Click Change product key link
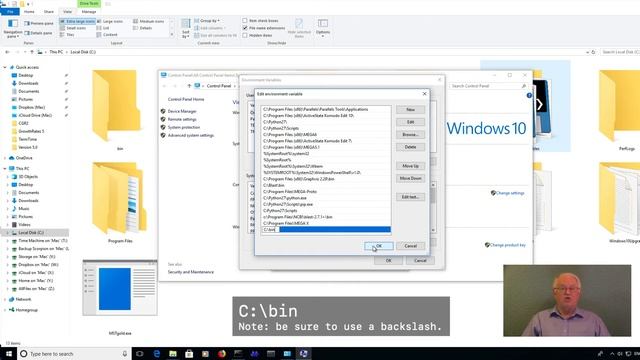The width and height of the screenshot is (640, 360). pyautogui.click(x=507, y=245)
